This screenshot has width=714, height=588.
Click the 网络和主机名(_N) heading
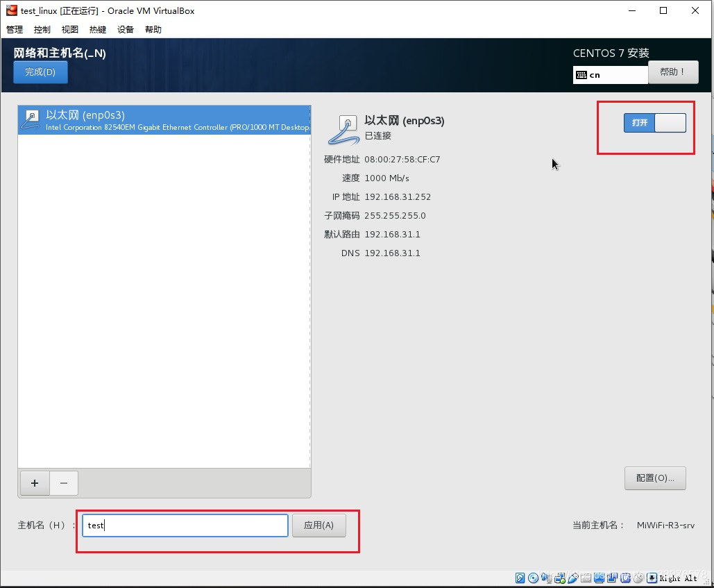60,53
